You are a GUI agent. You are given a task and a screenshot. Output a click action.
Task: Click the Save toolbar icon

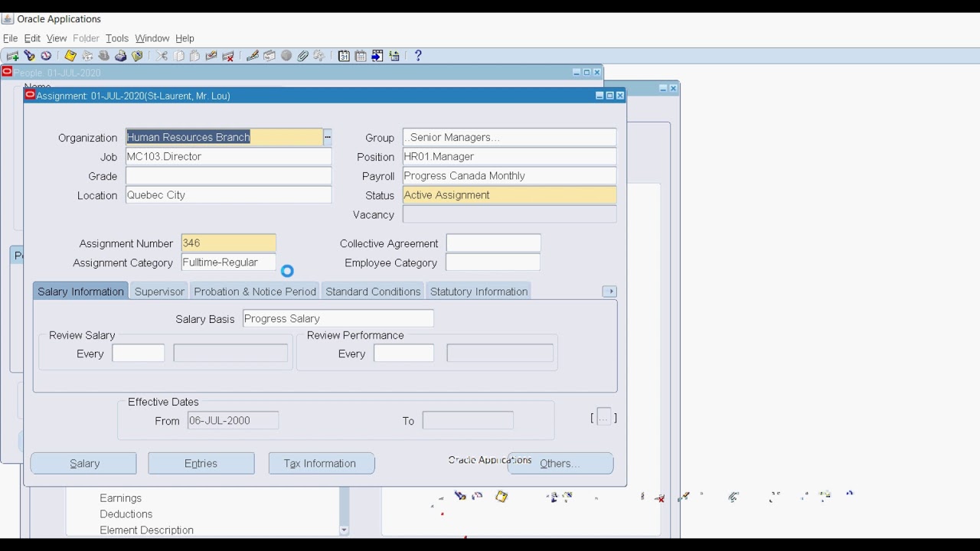(70, 56)
